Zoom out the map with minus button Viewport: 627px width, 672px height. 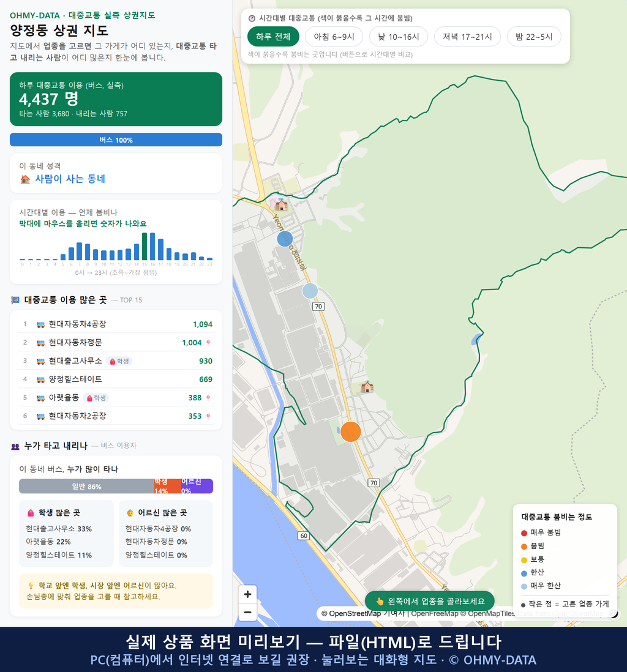pyautogui.click(x=247, y=612)
